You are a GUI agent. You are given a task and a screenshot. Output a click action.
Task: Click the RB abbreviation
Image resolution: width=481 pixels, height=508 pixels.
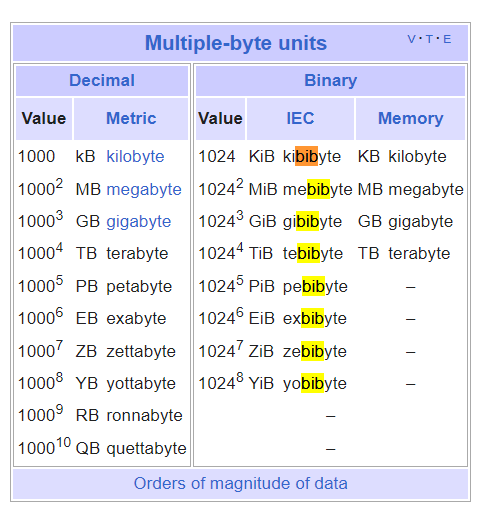[87, 416]
